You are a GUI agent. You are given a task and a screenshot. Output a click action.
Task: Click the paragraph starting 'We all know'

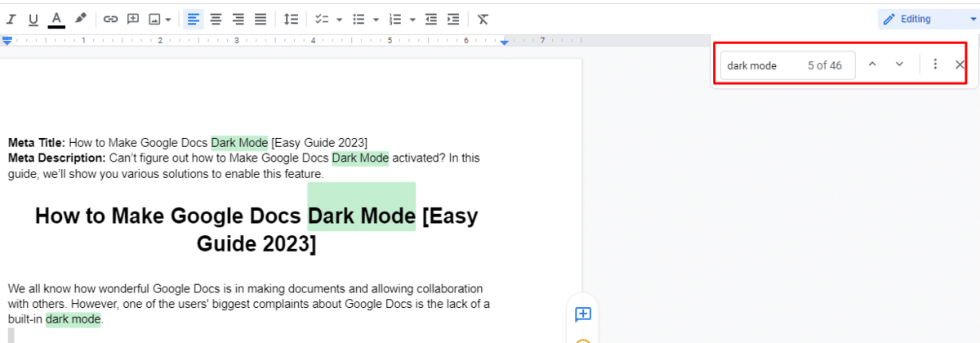(x=249, y=304)
